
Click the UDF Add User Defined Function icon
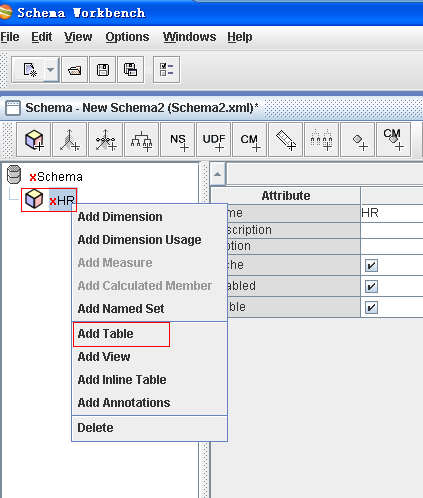(214, 140)
